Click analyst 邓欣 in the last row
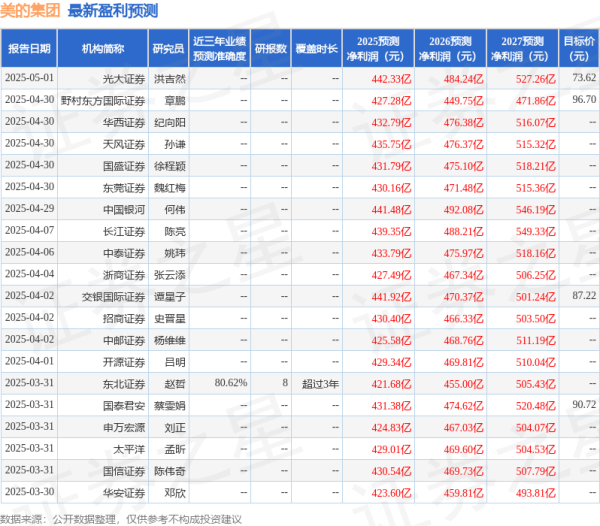This screenshot has height=526, width=600. point(174,492)
